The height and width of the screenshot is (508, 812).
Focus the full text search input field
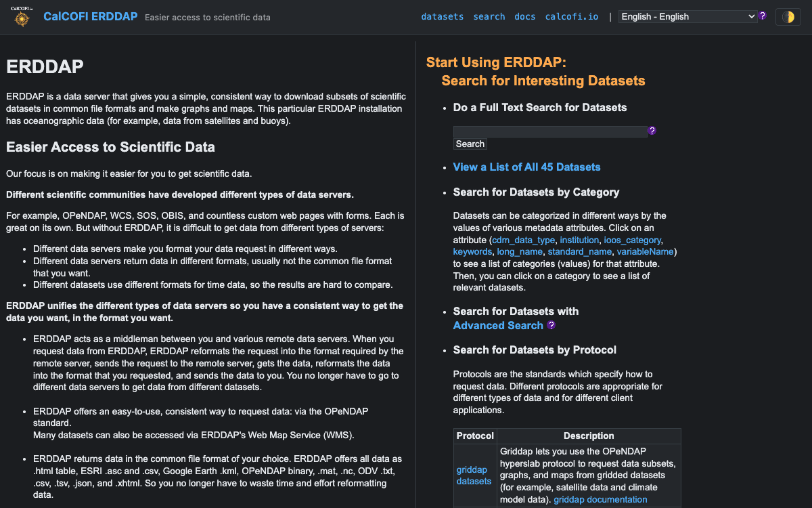(x=550, y=131)
